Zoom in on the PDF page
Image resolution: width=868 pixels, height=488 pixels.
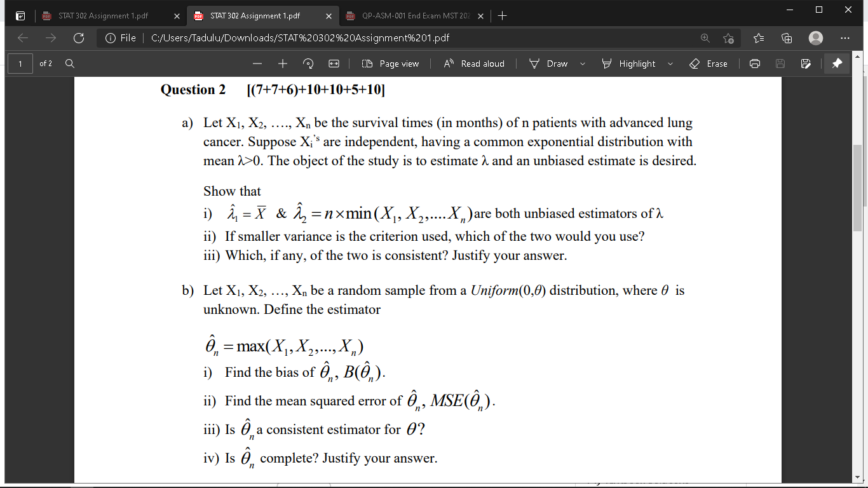pos(282,64)
